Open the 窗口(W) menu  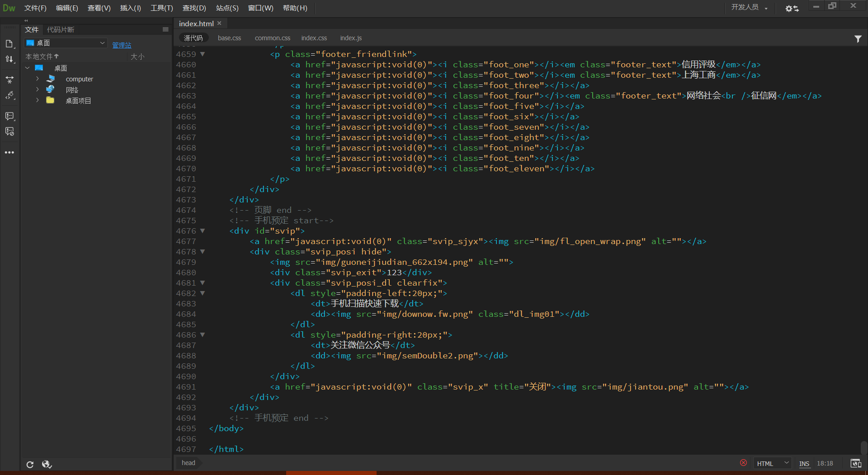(x=260, y=8)
